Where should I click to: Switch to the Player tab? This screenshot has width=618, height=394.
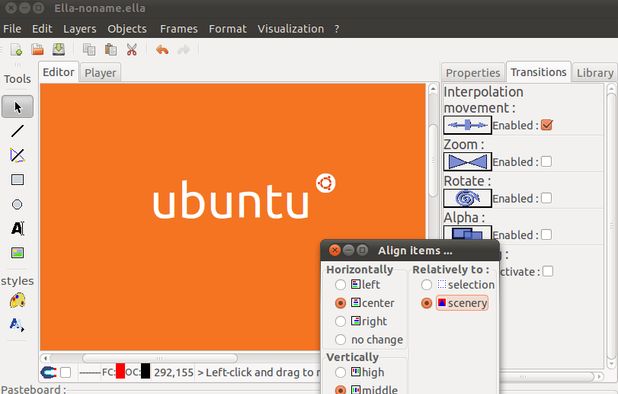tap(100, 72)
